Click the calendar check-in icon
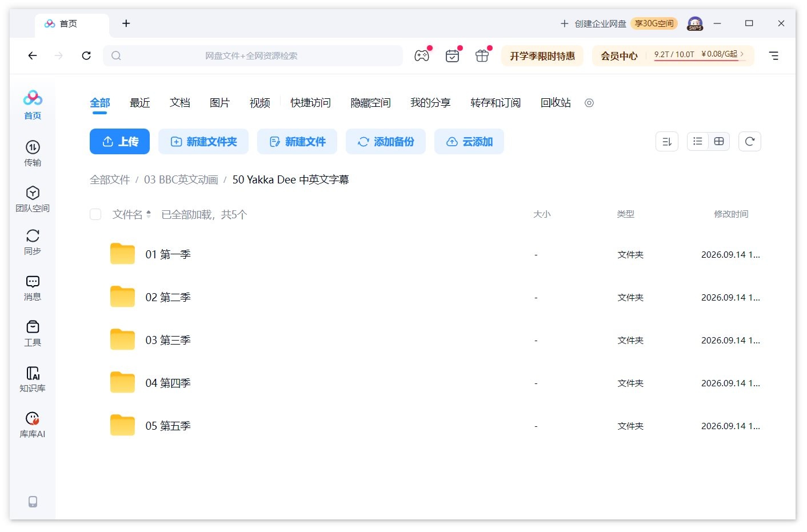Screen dimensions: 807x532 point(452,55)
